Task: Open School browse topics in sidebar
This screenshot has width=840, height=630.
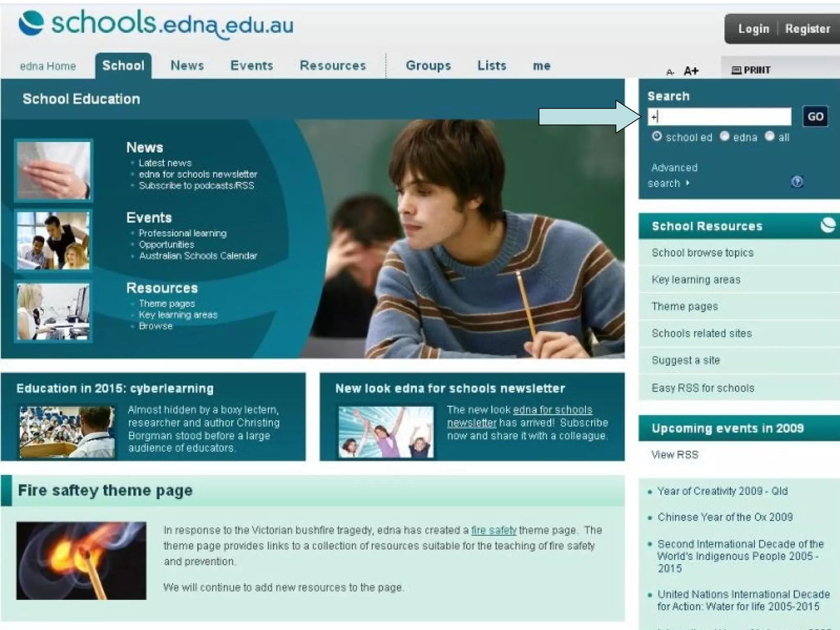Action: (x=702, y=253)
